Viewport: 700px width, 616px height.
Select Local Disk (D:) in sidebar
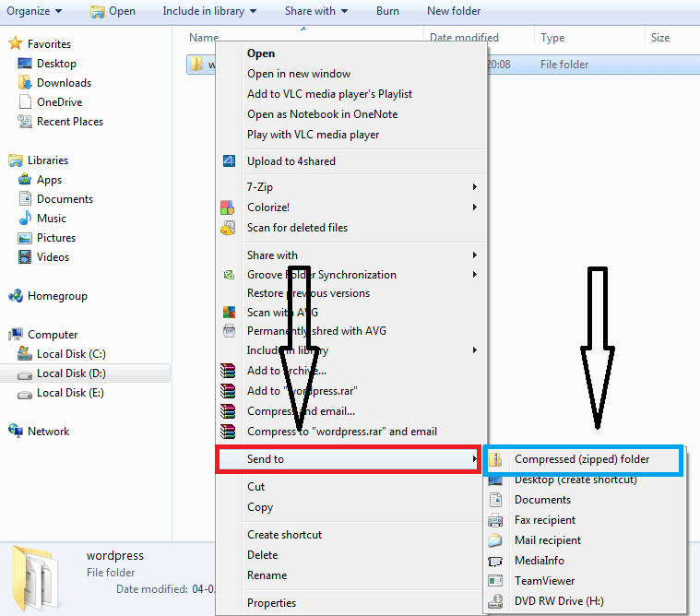click(x=71, y=373)
